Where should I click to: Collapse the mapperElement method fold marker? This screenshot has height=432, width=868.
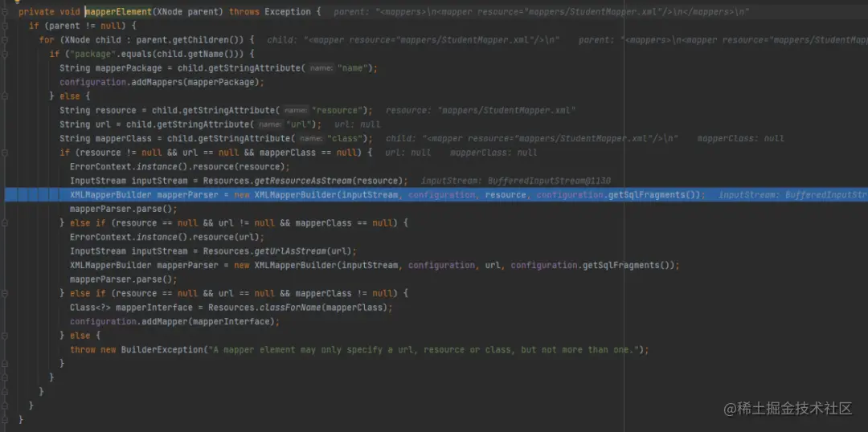pos(5,12)
